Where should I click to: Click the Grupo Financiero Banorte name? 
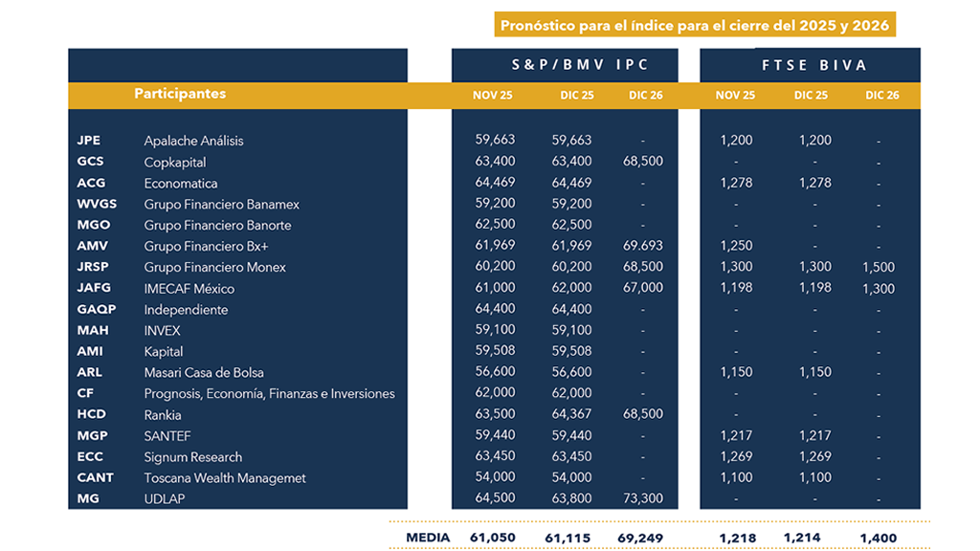[217, 225]
